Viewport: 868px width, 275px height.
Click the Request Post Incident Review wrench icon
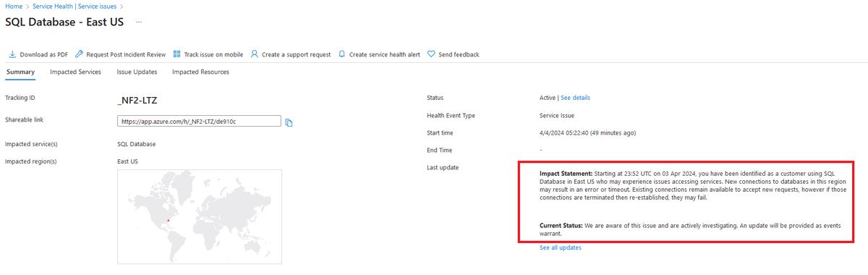point(80,54)
